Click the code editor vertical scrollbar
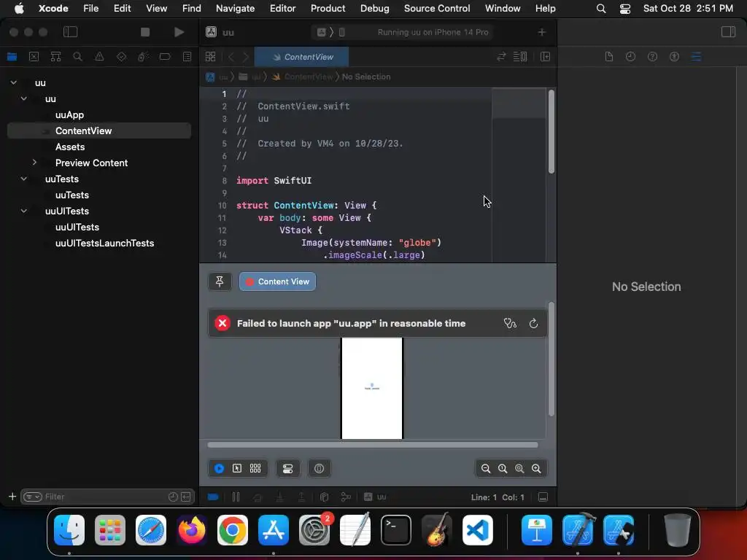 point(551,131)
